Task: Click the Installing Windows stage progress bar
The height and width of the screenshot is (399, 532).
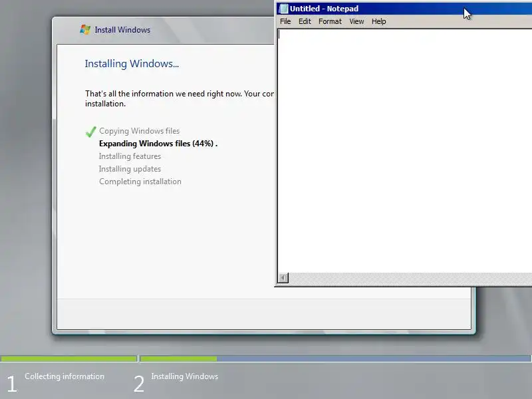Action: [336, 358]
